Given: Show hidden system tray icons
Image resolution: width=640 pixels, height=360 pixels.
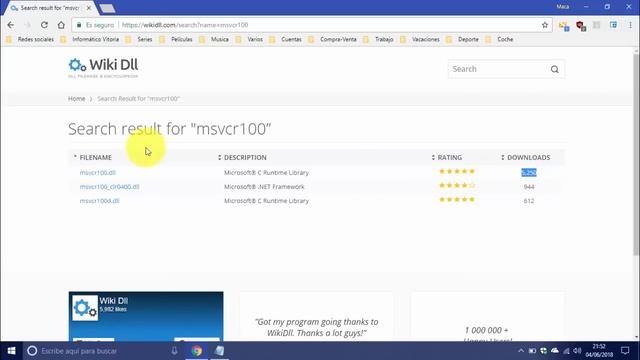Looking at the screenshot, I should [x=521, y=351].
